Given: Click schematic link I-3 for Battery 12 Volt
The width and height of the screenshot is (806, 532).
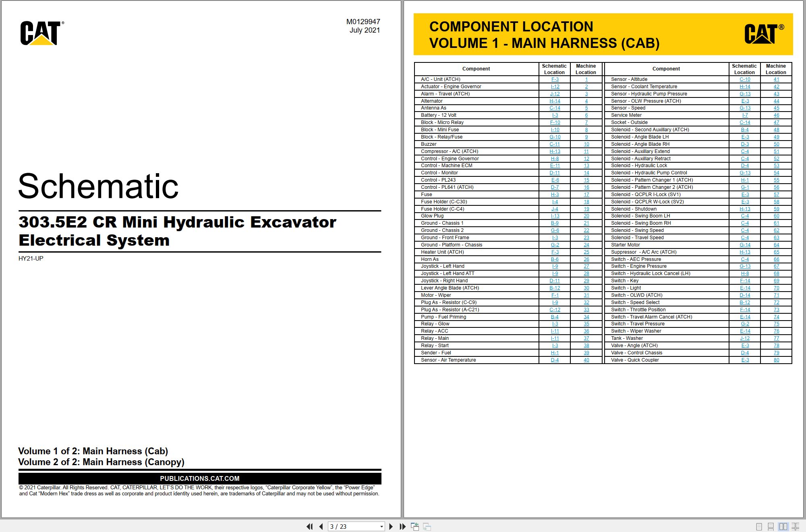Looking at the screenshot, I should pos(555,115).
